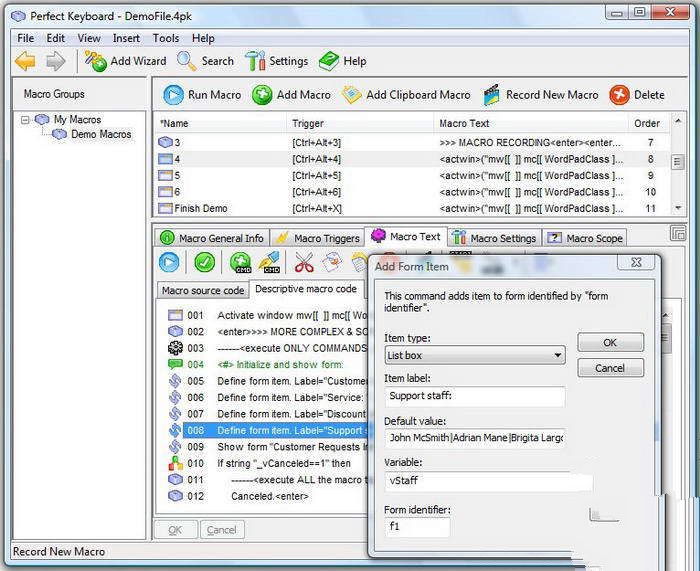This screenshot has height=571, width=700.
Task: Open the Add Wizard
Action: [x=125, y=61]
